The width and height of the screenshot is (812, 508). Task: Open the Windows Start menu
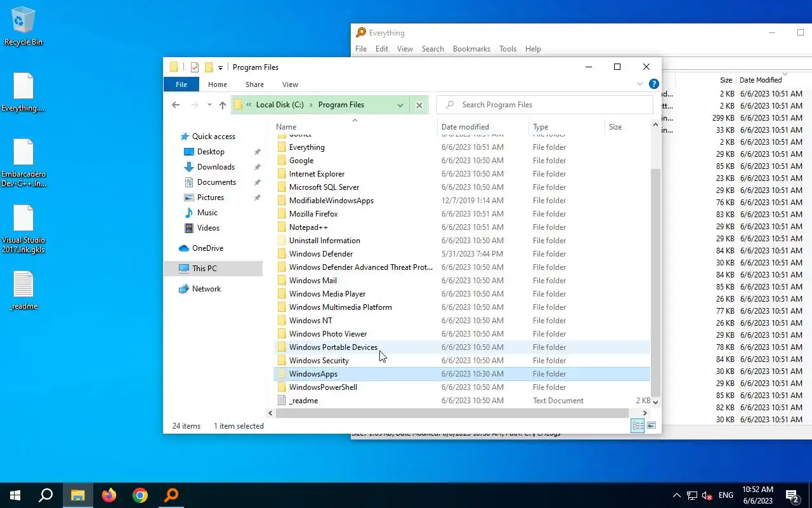(15, 495)
